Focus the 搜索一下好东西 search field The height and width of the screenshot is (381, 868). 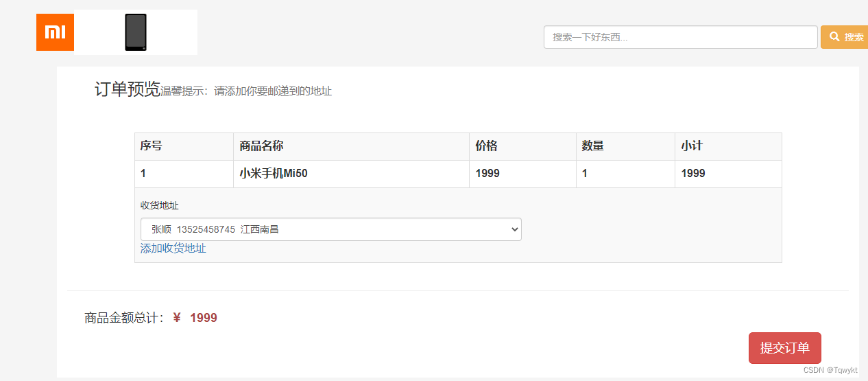(680, 37)
